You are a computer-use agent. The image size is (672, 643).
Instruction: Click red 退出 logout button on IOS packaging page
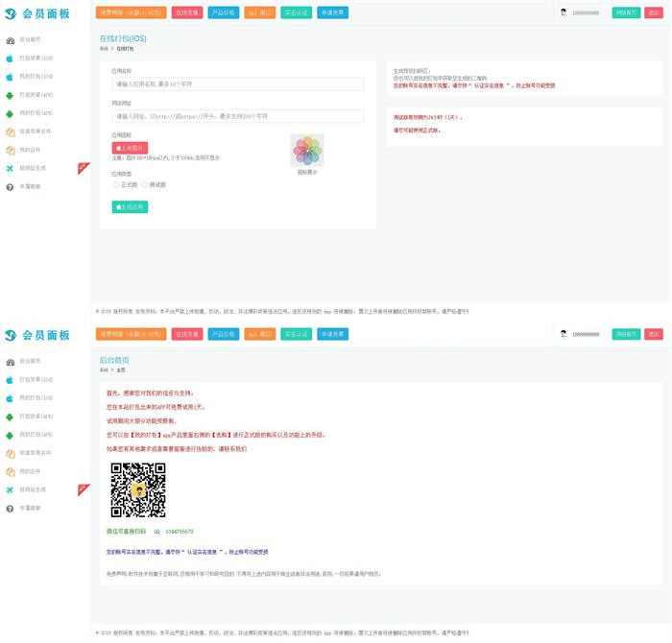654,12
